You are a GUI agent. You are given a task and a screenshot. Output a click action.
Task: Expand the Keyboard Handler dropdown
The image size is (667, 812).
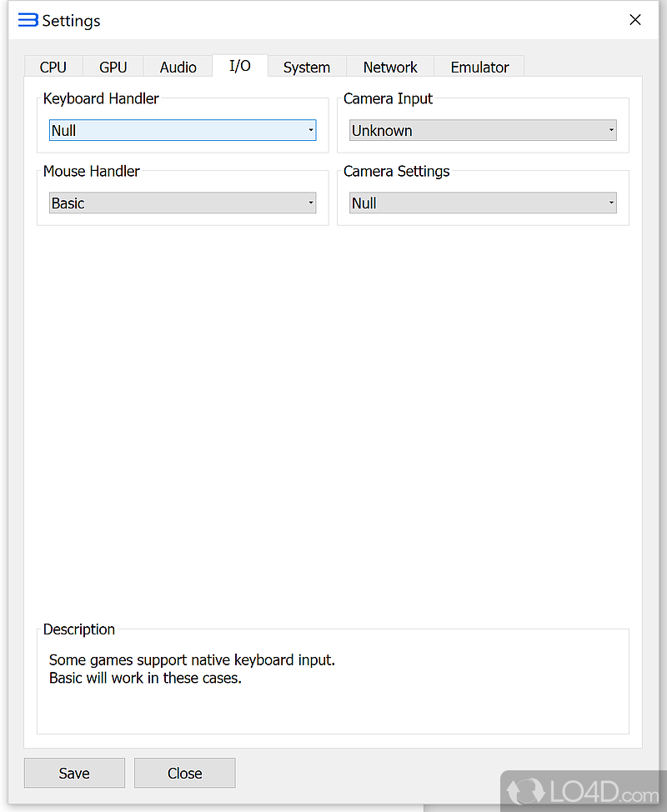pos(183,130)
